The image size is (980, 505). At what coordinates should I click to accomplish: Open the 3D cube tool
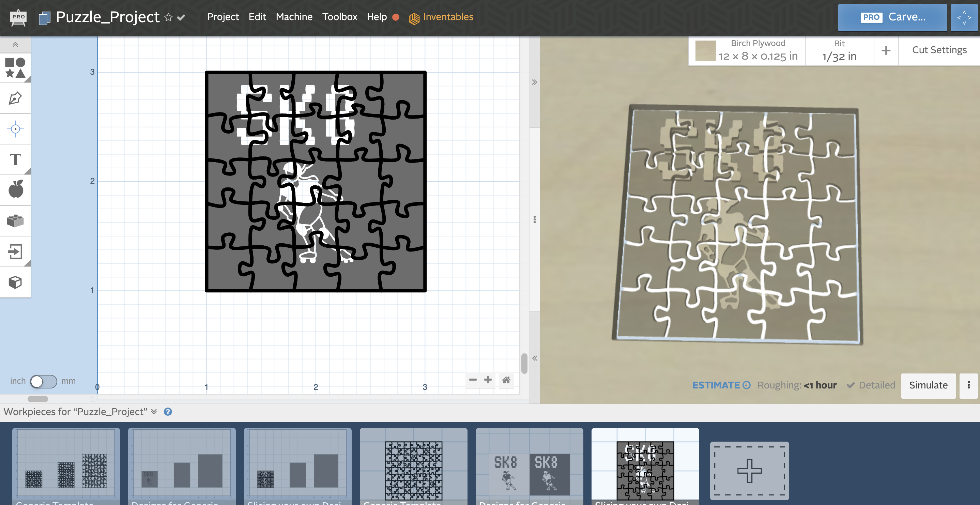(x=15, y=282)
